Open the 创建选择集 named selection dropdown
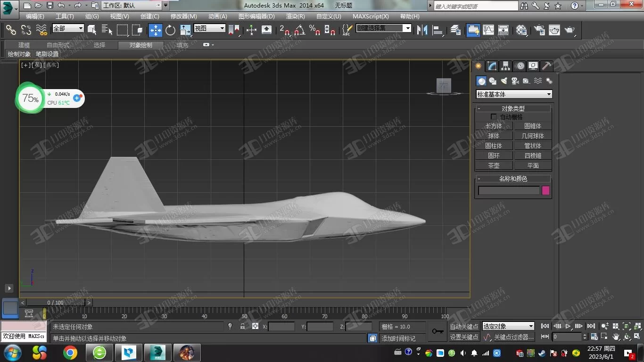644x362 pixels. 383,28
